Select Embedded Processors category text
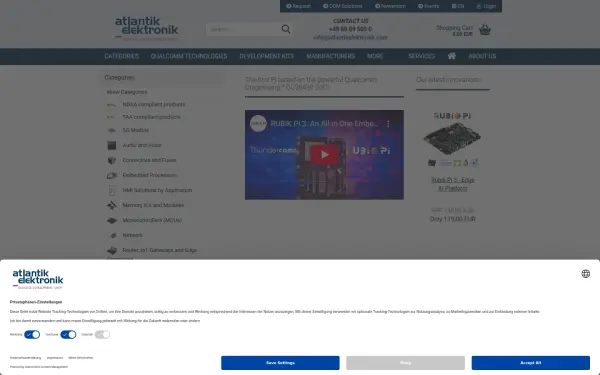600x375 pixels. tap(150, 175)
